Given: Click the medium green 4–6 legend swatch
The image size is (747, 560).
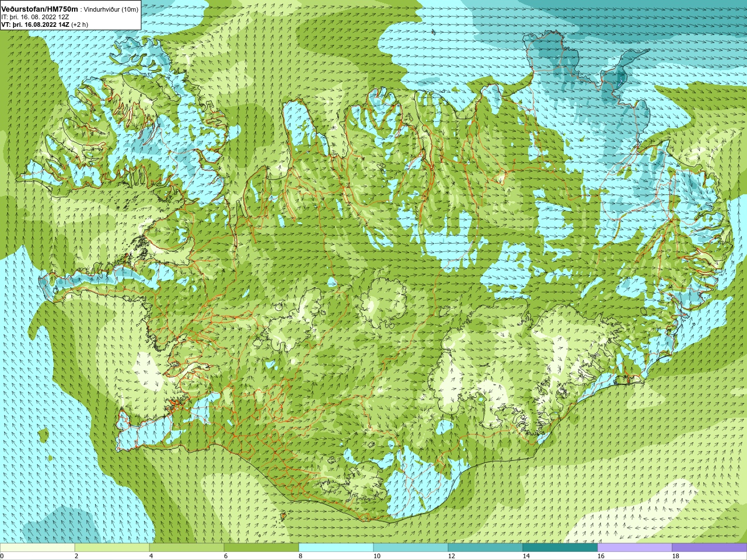Looking at the screenshot, I should 187,548.
